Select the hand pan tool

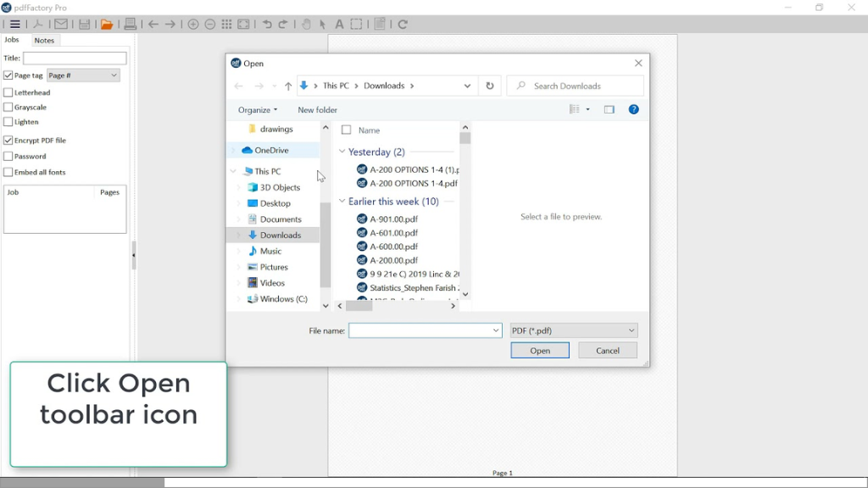click(x=306, y=25)
